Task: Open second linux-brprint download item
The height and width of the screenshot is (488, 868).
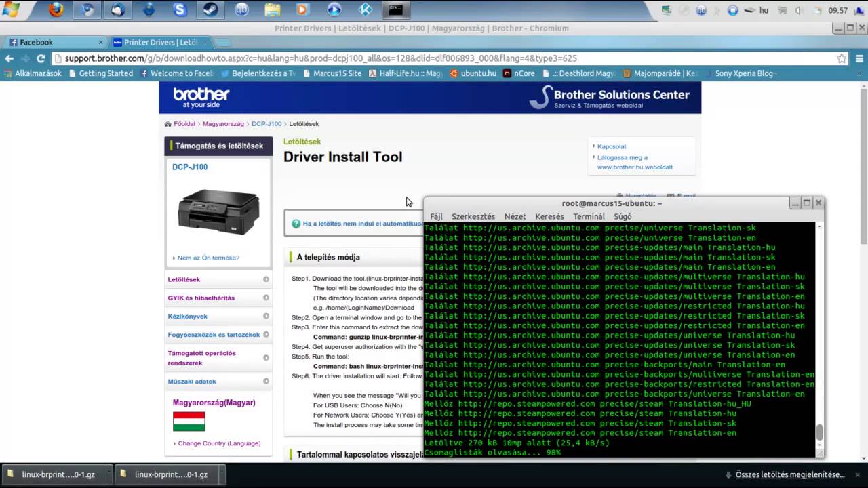Action: 170,475
